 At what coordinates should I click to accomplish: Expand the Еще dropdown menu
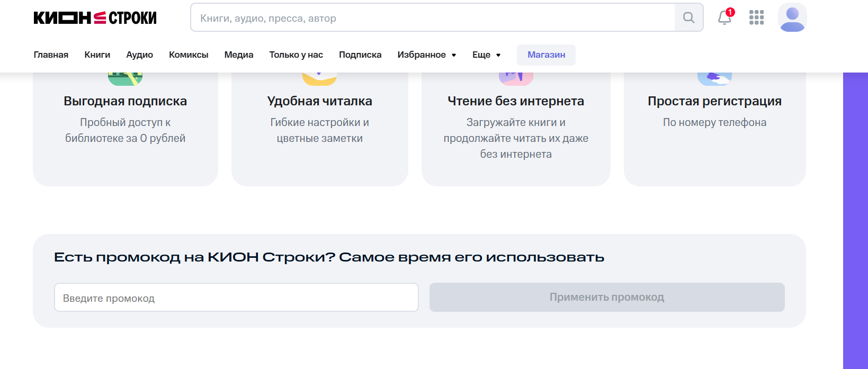[486, 55]
